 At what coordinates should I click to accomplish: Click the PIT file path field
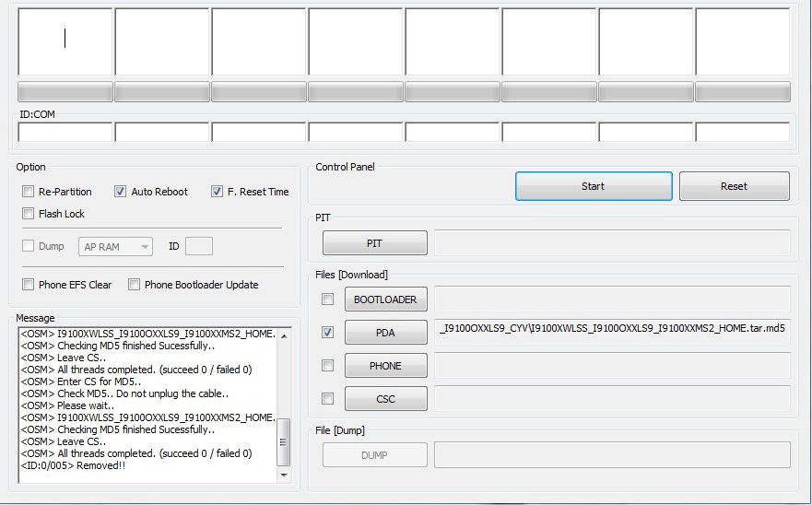[x=612, y=243]
